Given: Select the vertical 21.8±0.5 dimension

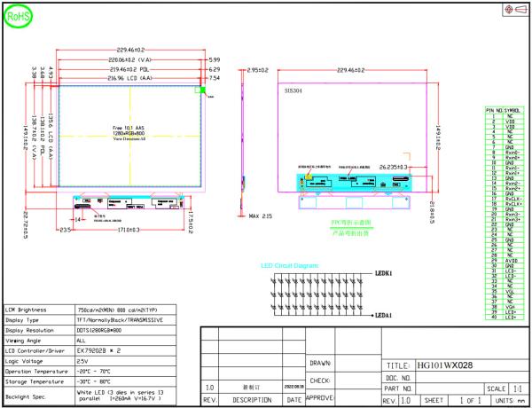Looking at the screenshot, I should tap(432, 213).
